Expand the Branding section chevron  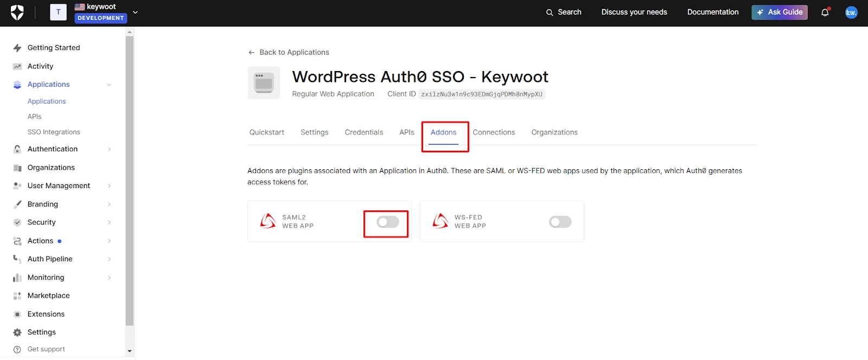pos(109,204)
